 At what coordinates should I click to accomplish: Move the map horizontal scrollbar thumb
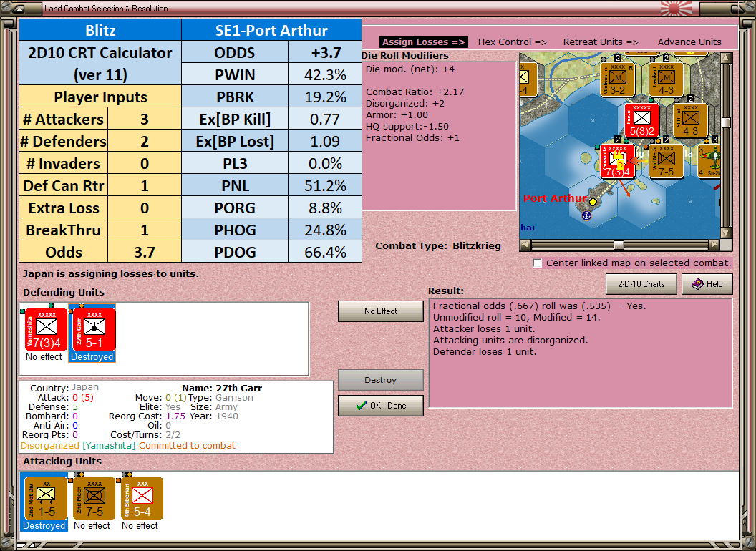point(618,245)
